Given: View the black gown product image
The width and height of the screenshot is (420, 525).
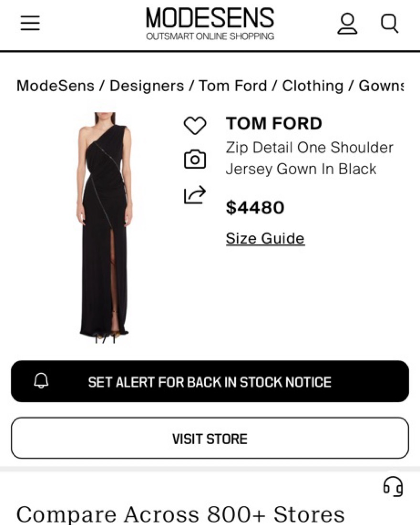Looking at the screenshot, I should tap(105, 225).
